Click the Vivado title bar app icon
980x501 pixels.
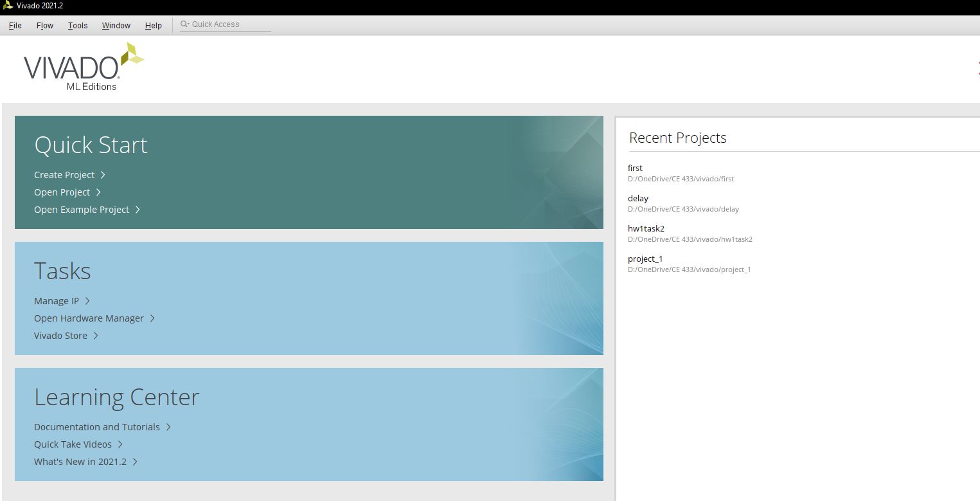[x=8, y=6]
